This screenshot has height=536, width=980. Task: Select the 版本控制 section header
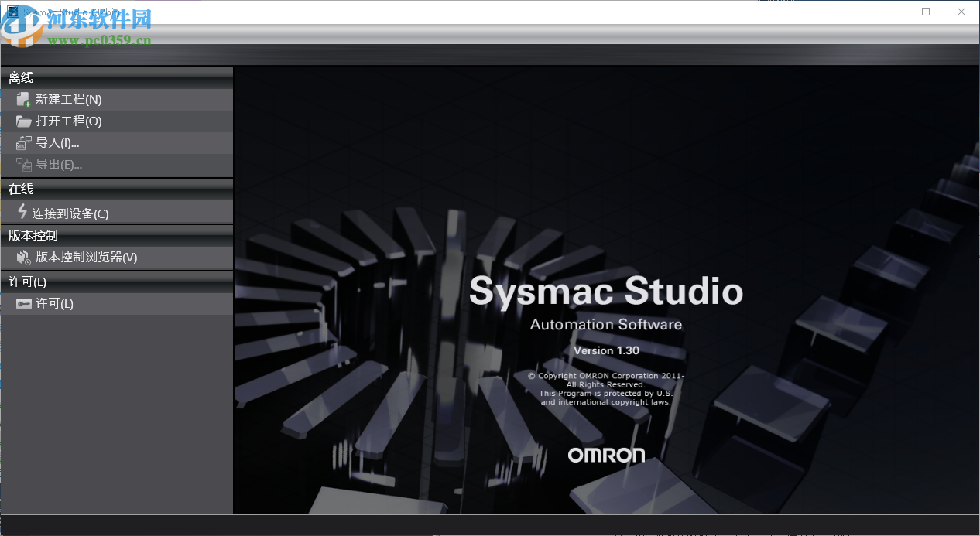pos(34,235)
